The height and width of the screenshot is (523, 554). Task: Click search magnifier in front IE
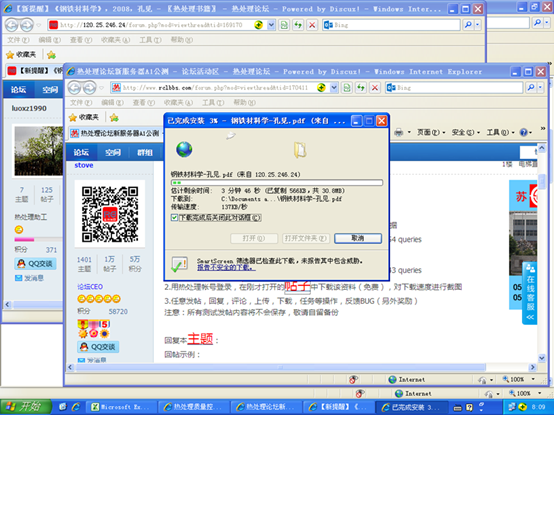point(531,88)
